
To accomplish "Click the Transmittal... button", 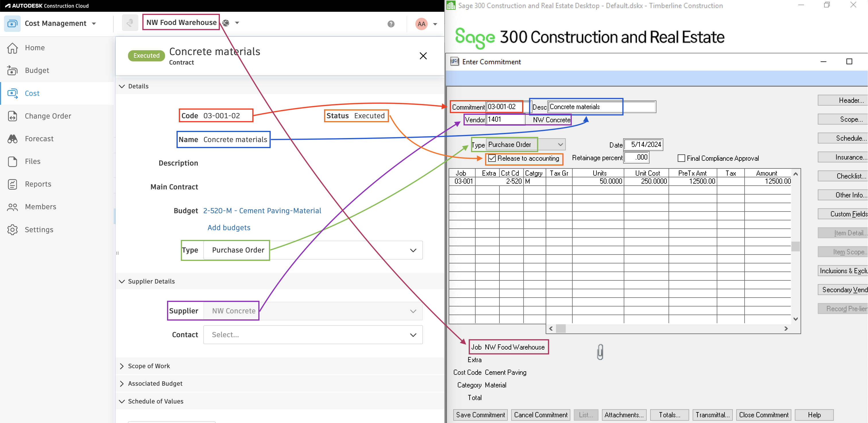I will pos(712,415).
